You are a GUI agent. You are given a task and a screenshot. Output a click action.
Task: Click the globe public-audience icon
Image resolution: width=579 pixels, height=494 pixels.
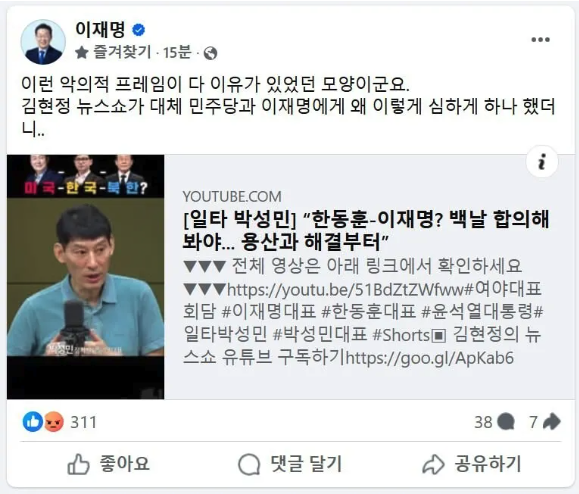click(210, 54)
